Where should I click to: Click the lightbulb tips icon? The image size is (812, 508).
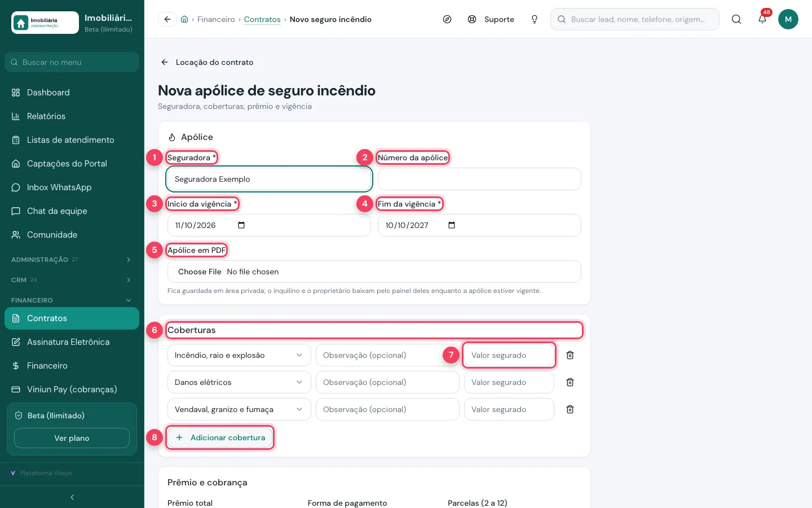[x=535, y=19]
